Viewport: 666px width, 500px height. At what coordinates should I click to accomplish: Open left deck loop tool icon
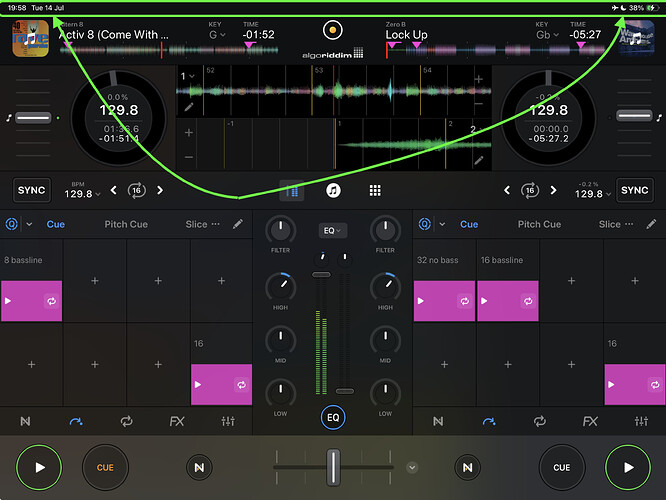[x=126, y=421]
